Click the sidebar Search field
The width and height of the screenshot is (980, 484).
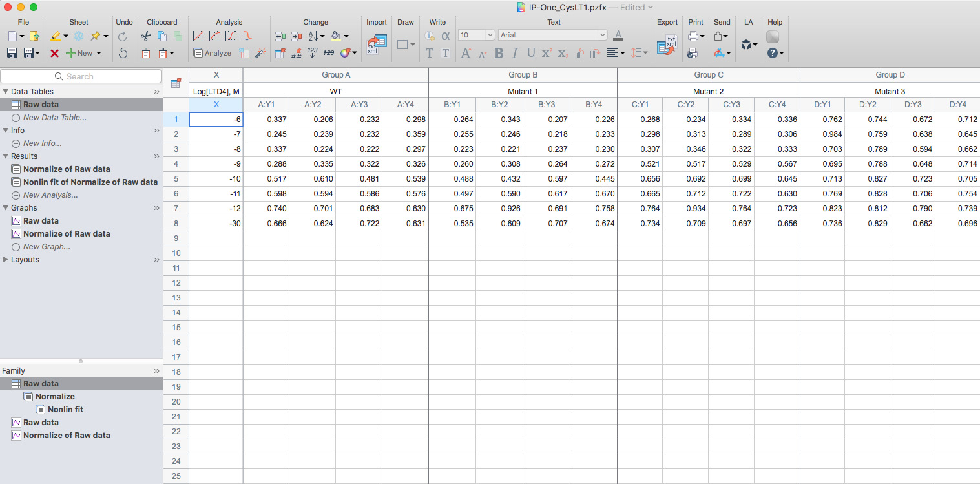point(81,76)
